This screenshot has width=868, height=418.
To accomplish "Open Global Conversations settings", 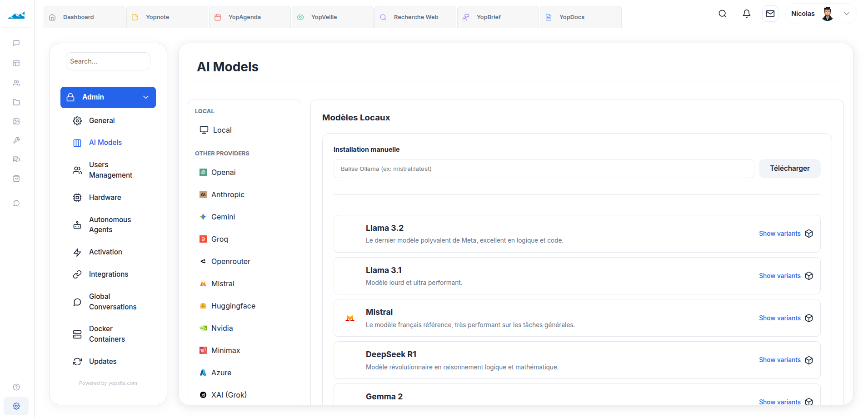I will pos(108,302).
